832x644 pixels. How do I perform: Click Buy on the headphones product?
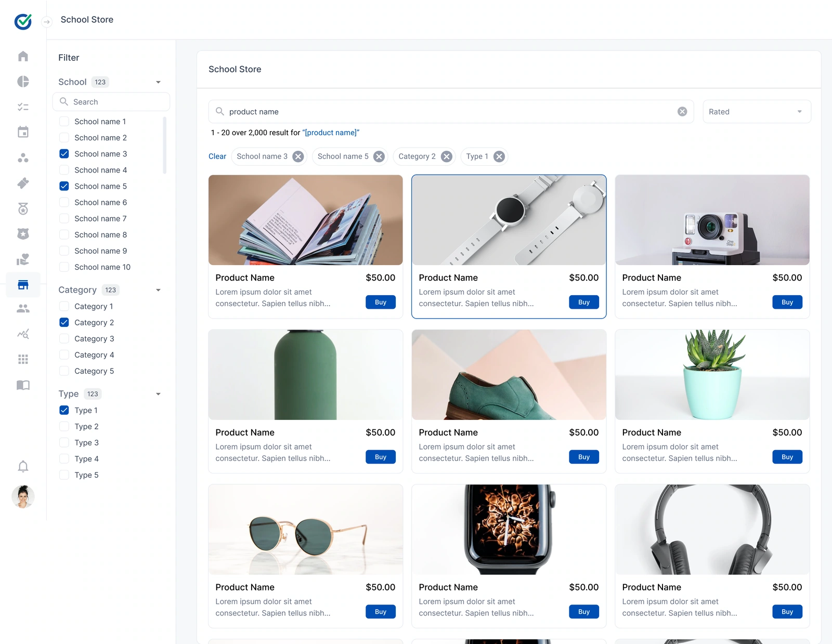coord(787,612)
